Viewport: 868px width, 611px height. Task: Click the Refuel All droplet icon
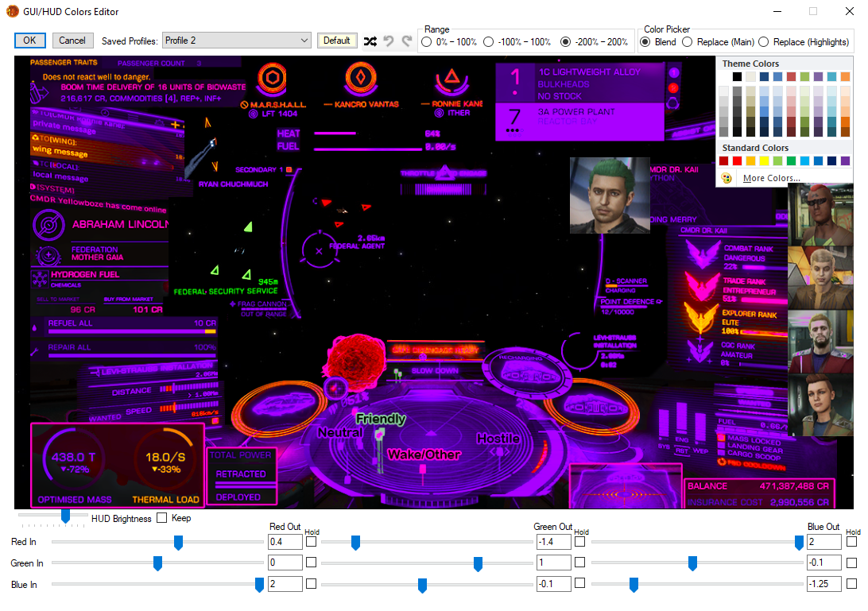pos(35,327)
